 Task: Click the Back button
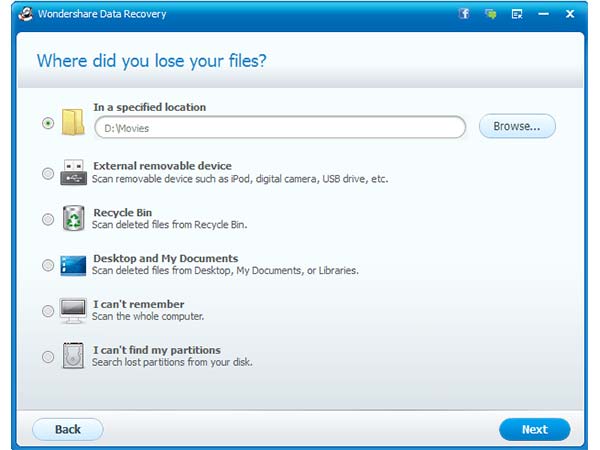pos(68,429)
